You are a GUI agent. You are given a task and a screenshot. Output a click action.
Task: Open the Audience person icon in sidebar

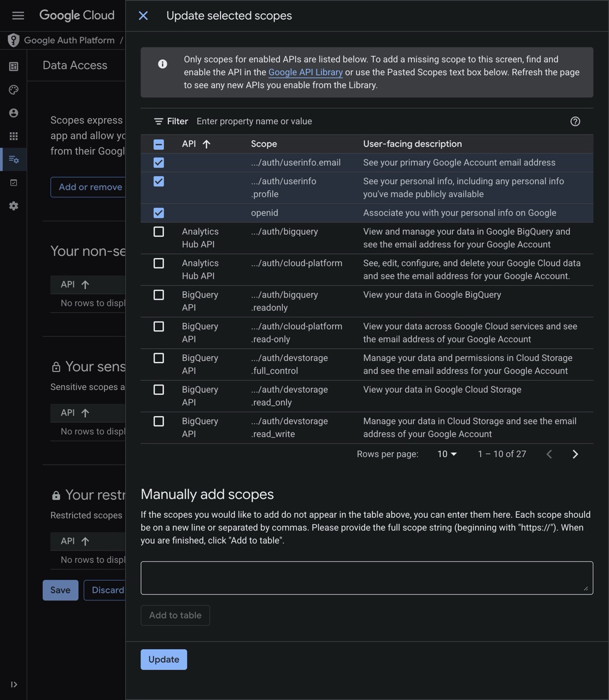[x=14, y=113]
